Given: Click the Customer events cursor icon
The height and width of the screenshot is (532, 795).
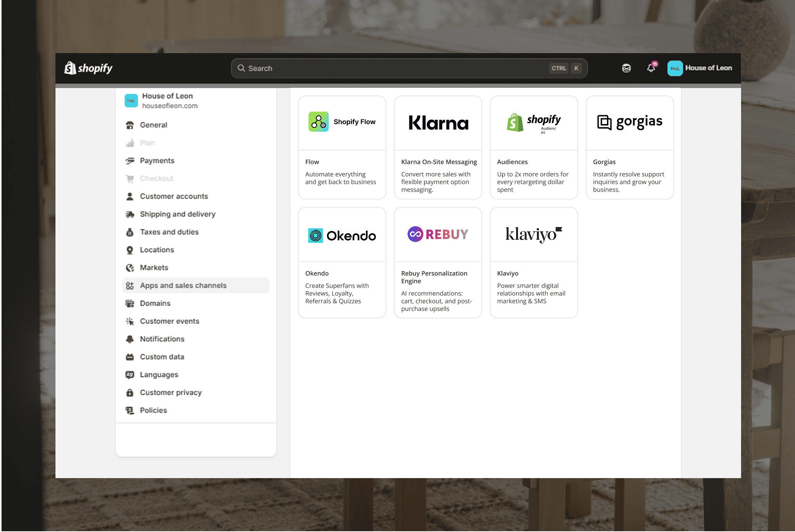Looking at the screenshot, I should click(x=130, y=321).
